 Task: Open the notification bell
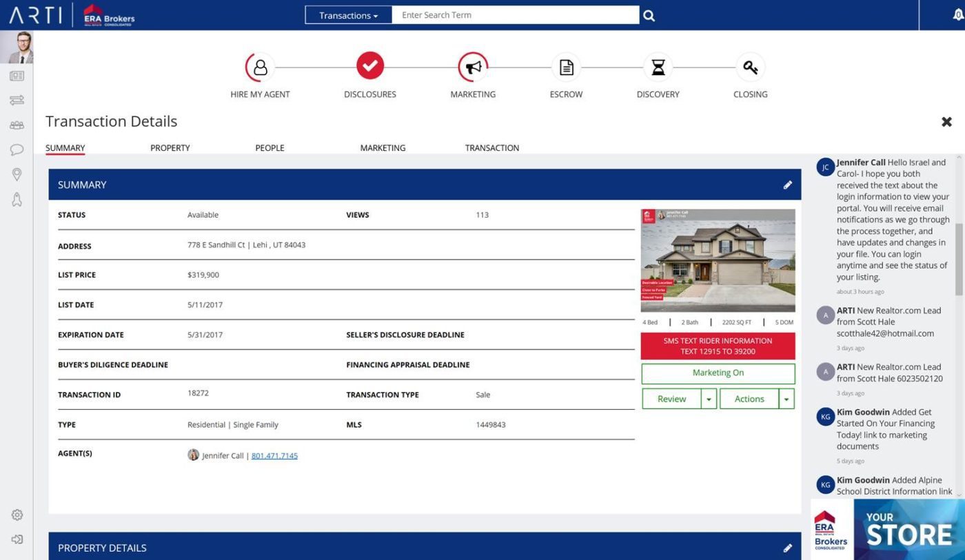coord(957,12)
